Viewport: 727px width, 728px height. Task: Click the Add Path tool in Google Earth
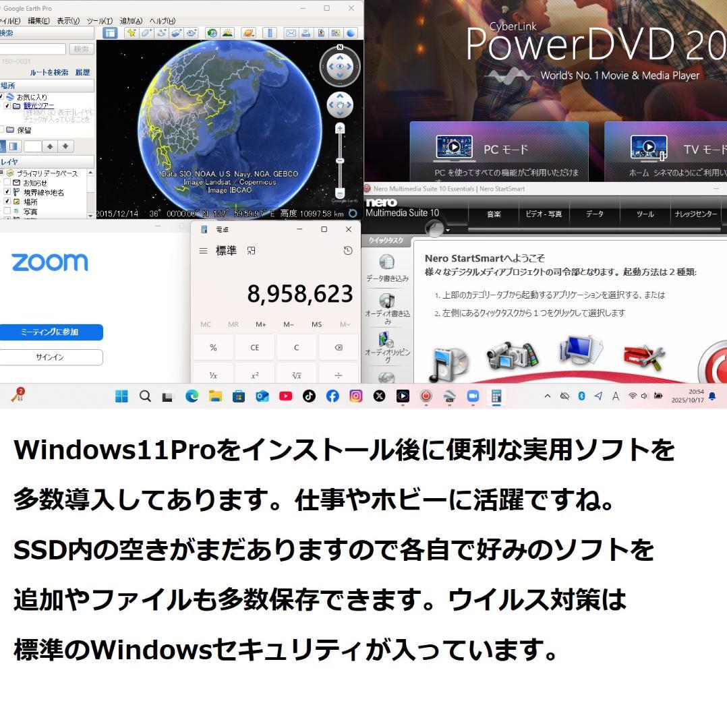pos(162,33)
